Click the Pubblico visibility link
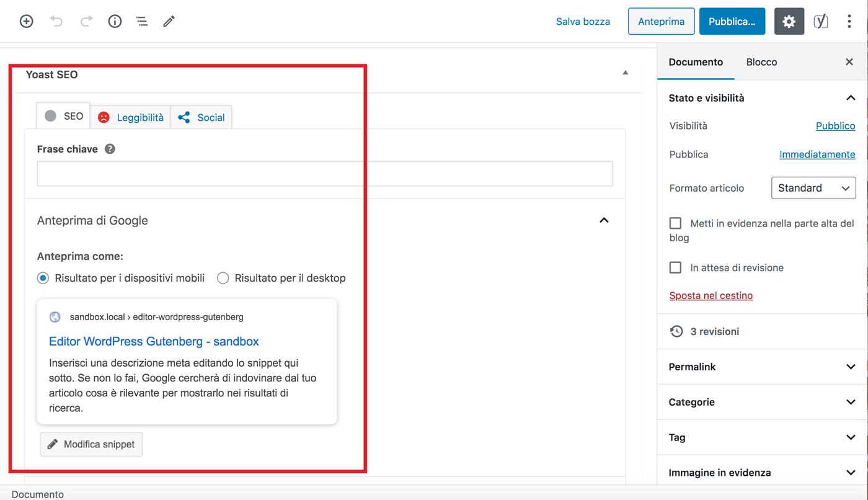The width and height of the screenshot is (868, 500). [835, 126]
